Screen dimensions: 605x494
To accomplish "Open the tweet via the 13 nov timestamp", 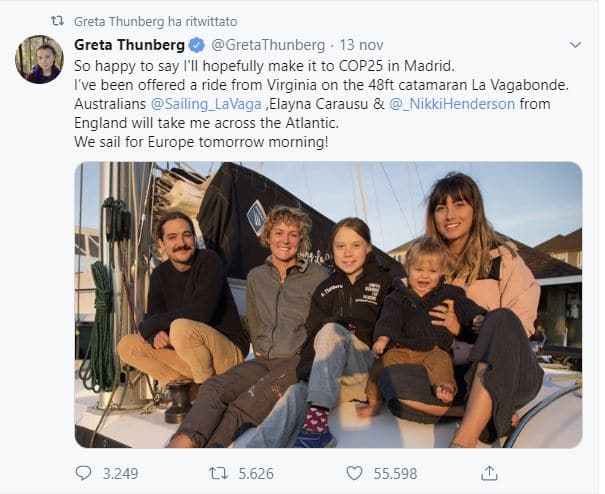I will tap(361, 45).
